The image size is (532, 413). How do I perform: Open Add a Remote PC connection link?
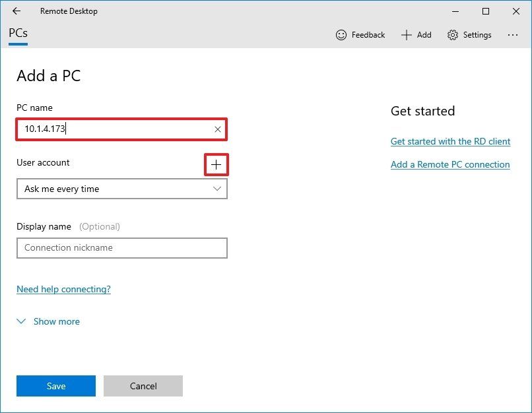point(449,164)
